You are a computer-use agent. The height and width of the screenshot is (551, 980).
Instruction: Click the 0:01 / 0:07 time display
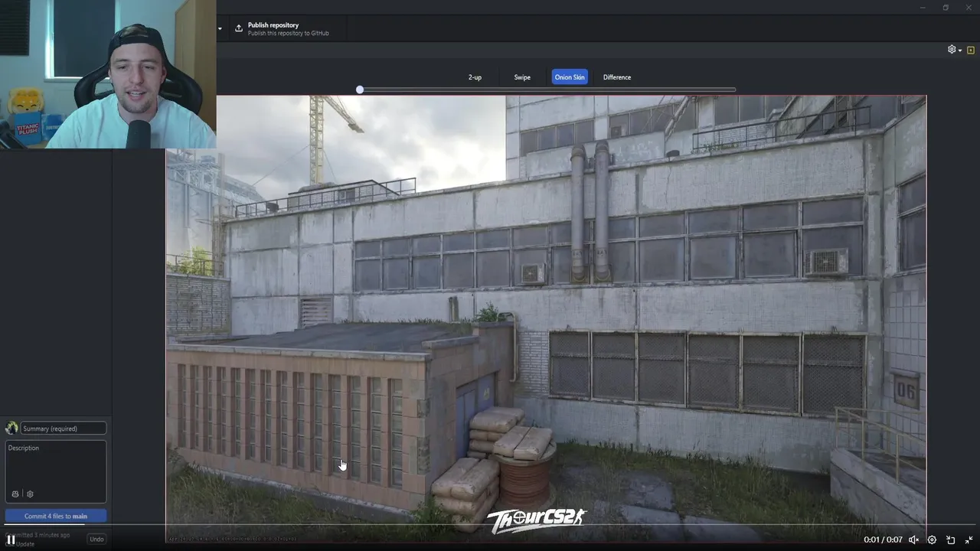click(x=883, y=540)
